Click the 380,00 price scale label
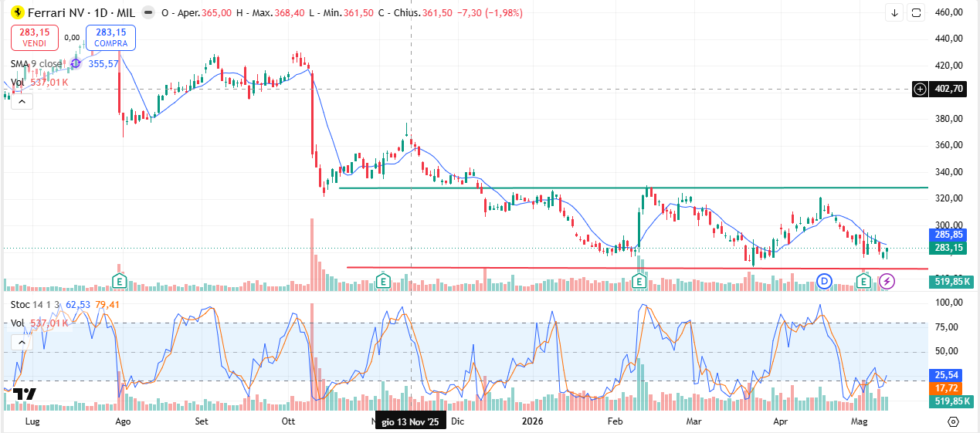The width and height of the screenshot is (980, 433). pos(949,118)
